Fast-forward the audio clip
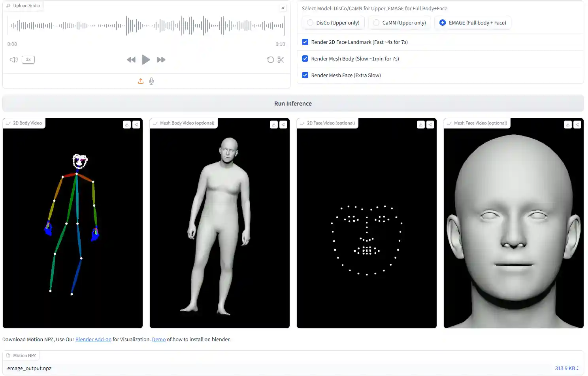 pos(161,60)
